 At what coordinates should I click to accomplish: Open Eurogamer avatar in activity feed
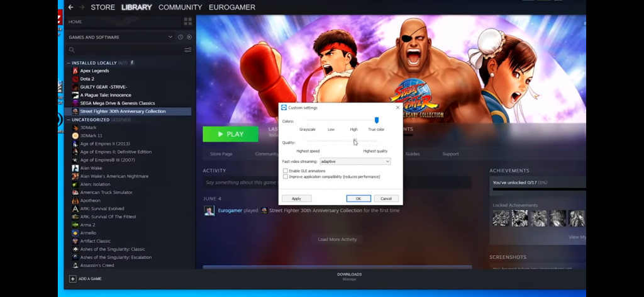click(x=209, y=210)
